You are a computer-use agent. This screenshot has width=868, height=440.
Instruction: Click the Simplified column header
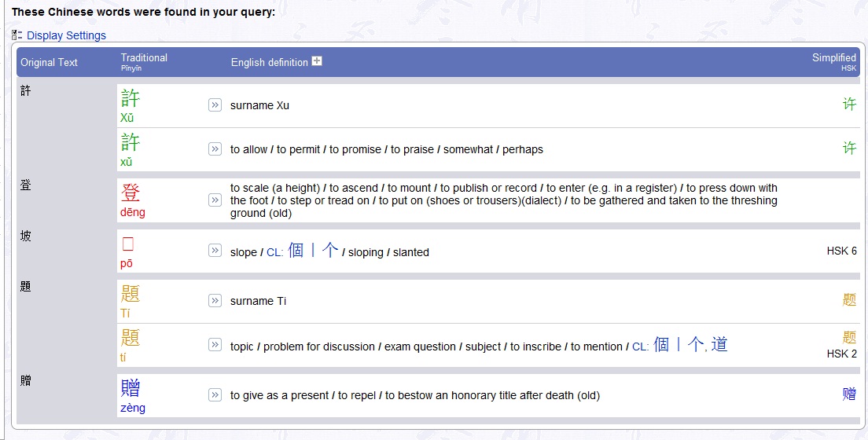tap(833, 57)
